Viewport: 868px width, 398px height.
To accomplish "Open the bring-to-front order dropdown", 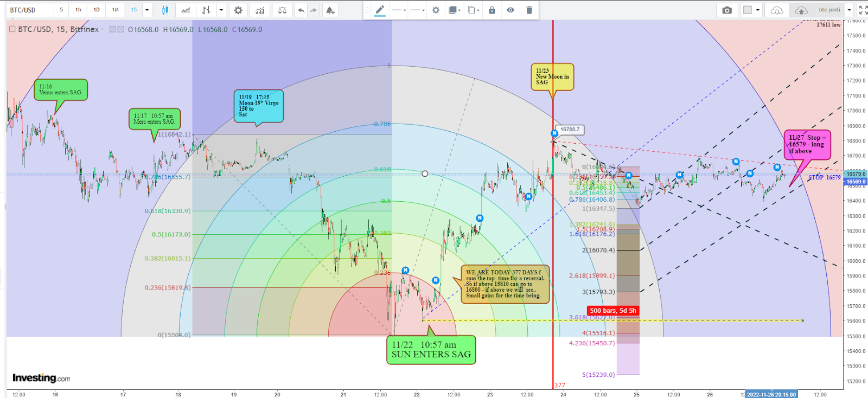I will (455, 10).
